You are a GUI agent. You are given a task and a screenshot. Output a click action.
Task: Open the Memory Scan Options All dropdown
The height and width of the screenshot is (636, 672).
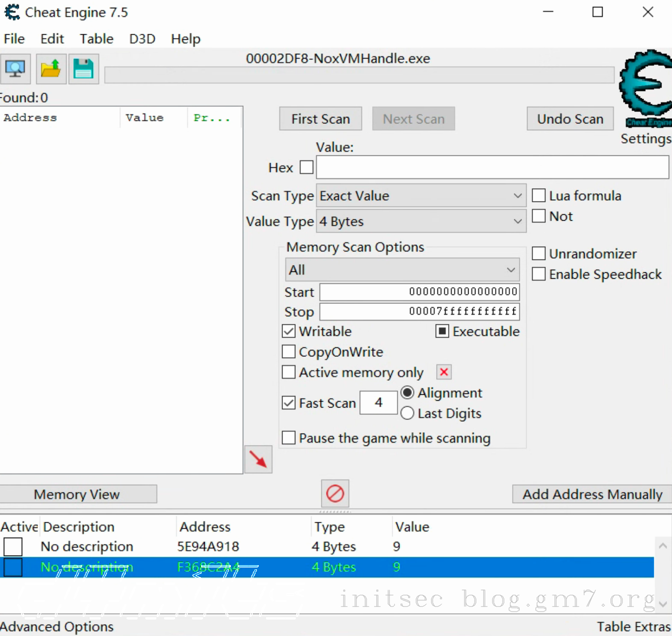pos(402,270)
